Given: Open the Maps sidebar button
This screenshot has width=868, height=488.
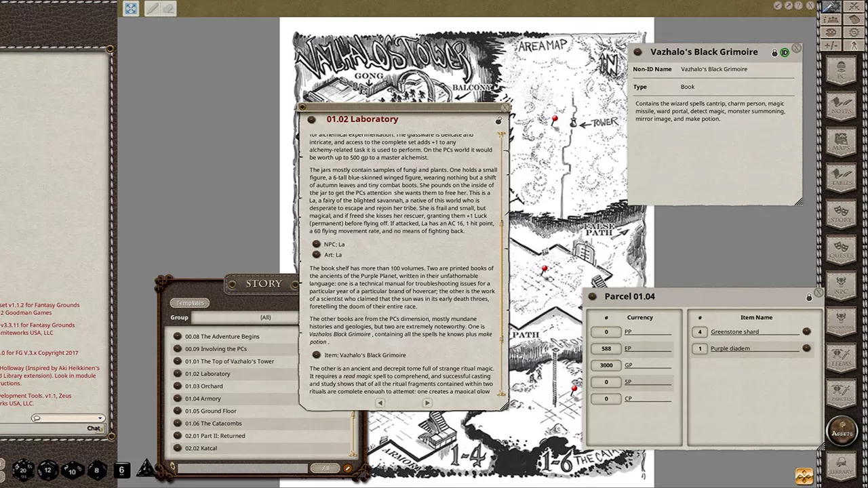Looking at the screenshot, I should coord(842,142).
